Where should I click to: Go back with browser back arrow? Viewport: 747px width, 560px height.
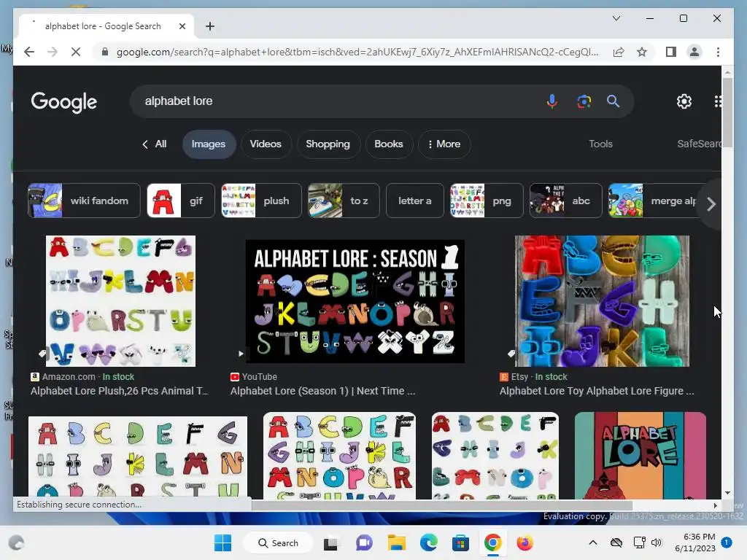click(29, 52)
